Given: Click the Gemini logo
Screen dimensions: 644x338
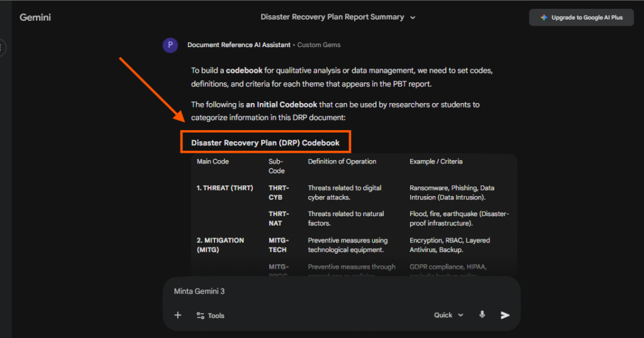Looking at the screenshot, I should [x=35, y=18].
